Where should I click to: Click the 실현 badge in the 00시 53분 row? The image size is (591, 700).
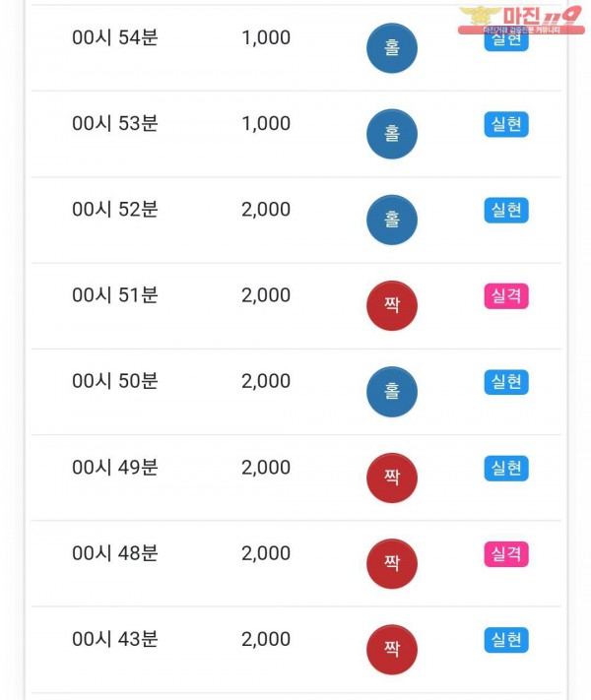point(506,124)
